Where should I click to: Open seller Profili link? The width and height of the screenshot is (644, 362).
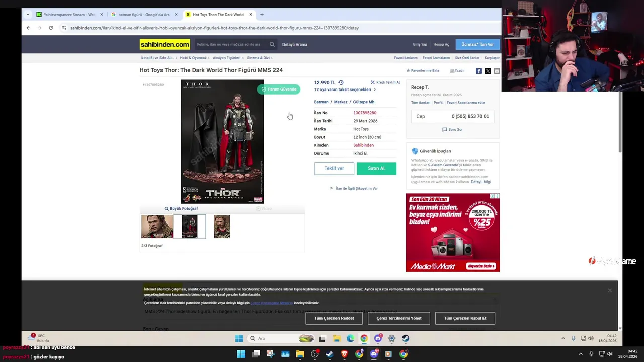[439, 103]
